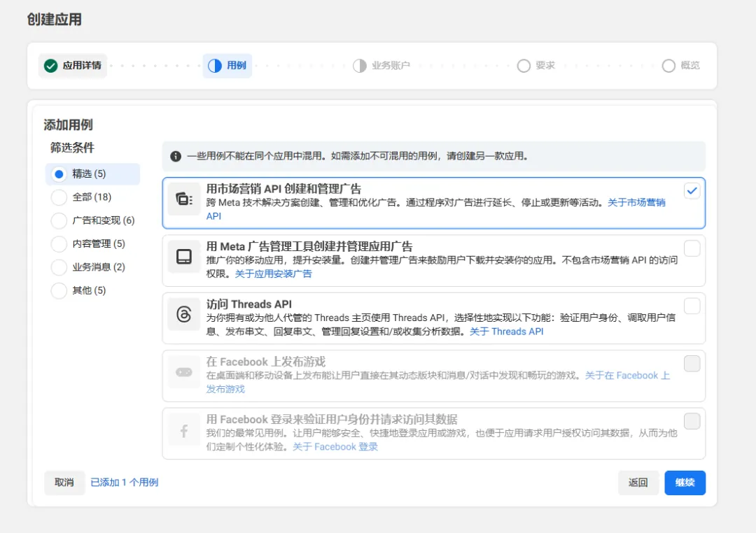Click the 继续 button
756x533 pixels.
click(685, 483)
